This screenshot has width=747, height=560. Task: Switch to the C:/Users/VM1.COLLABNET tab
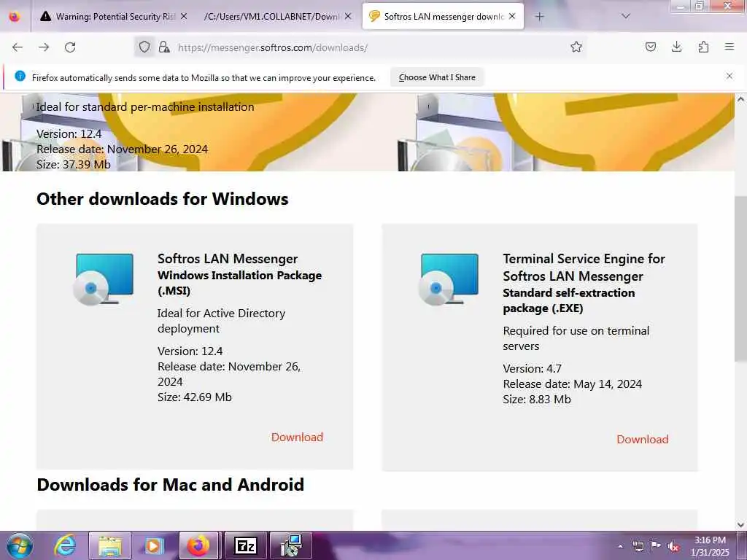[277, 17]
